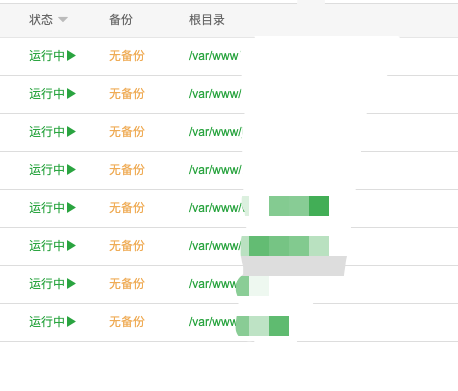This screenshot has width=458, height=391.
Task: Toggle 运行中 status text in the fourth row
Action: tap(47, 170)
